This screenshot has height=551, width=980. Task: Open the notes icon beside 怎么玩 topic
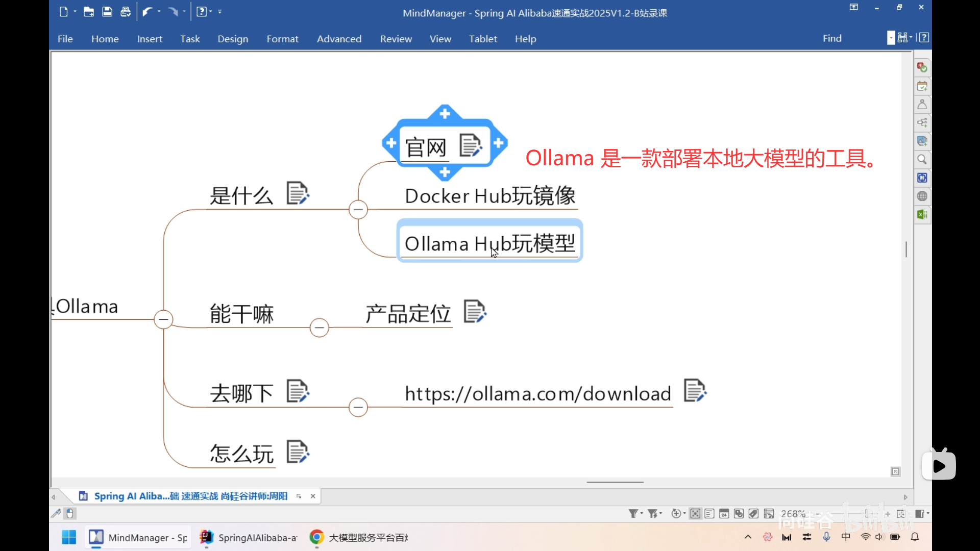pyautogui.click(x=298, y=452)
